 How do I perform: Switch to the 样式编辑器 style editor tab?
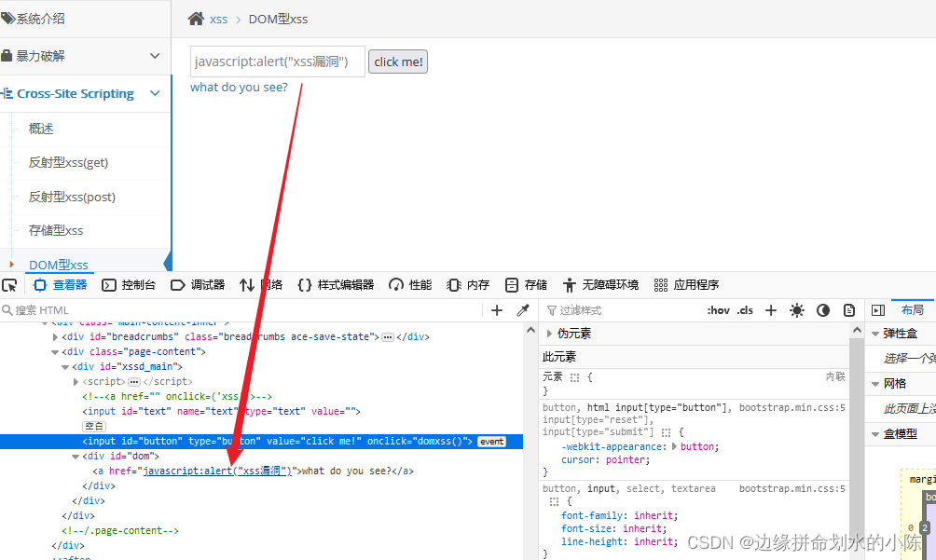[336, 285]
